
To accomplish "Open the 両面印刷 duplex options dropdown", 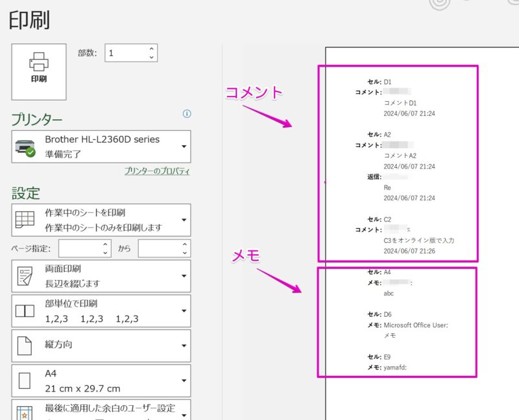I will 182,275.
